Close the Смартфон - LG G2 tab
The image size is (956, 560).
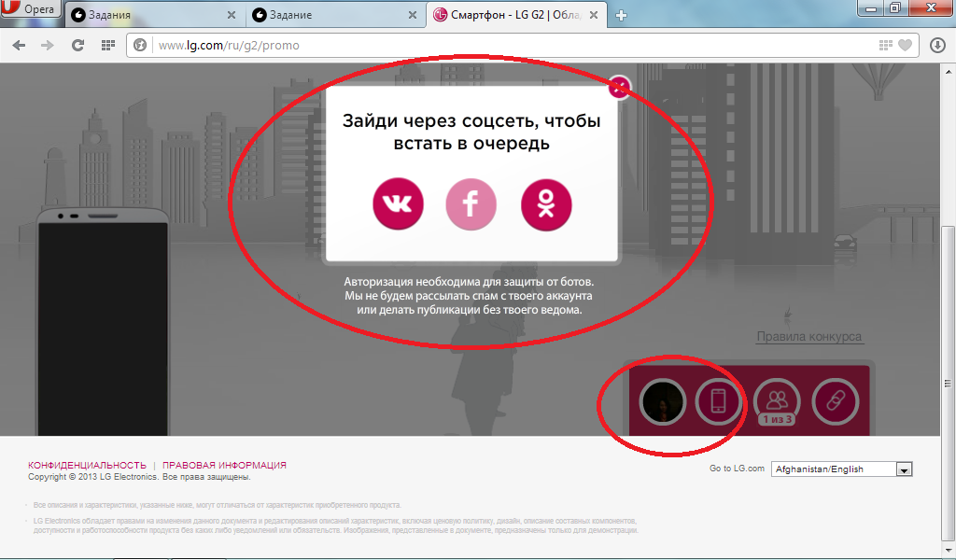coord(594,15)
